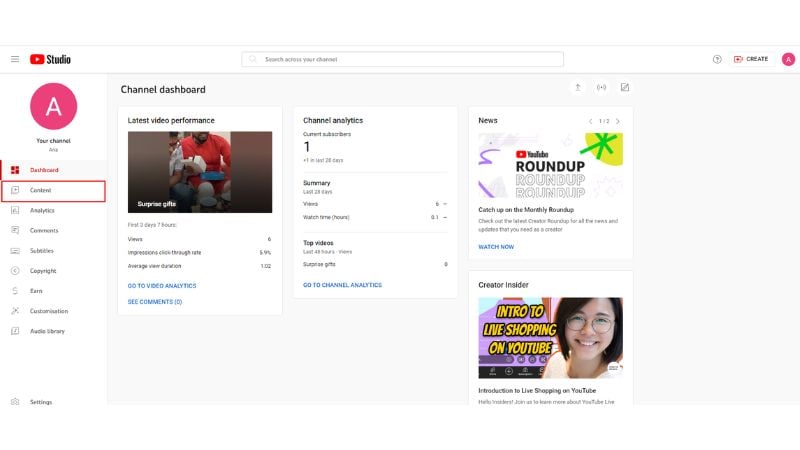The height and width of the screenshot is (450, 800).
Task: Click the YouTube Studio logo
Action: click(50, 59)
